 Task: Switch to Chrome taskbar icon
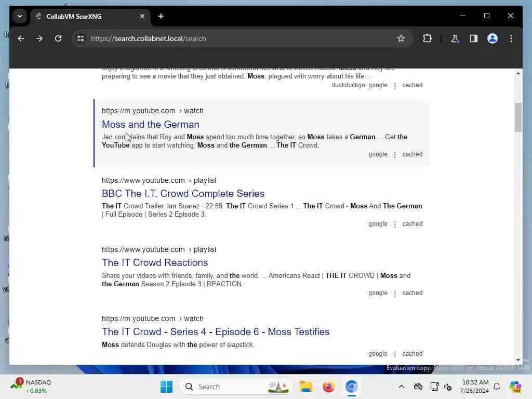pyautogui.click(x=352, y=387)
